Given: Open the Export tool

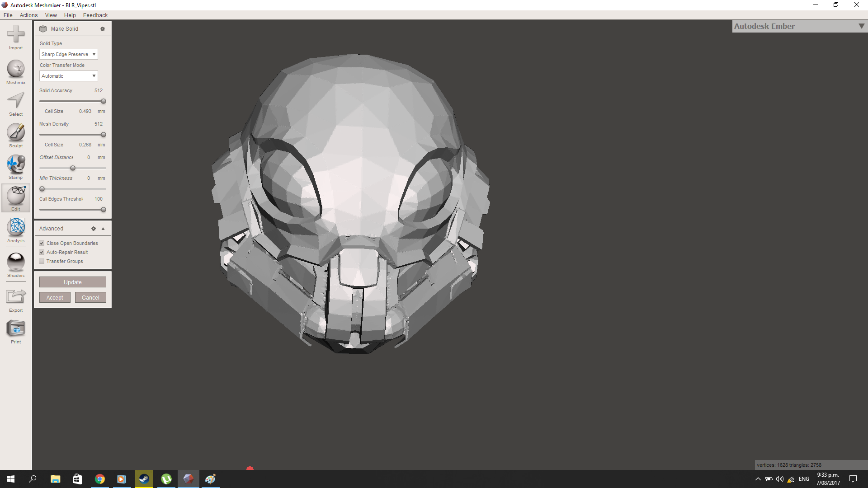Looking at the screenshot, I should (16, 300).
